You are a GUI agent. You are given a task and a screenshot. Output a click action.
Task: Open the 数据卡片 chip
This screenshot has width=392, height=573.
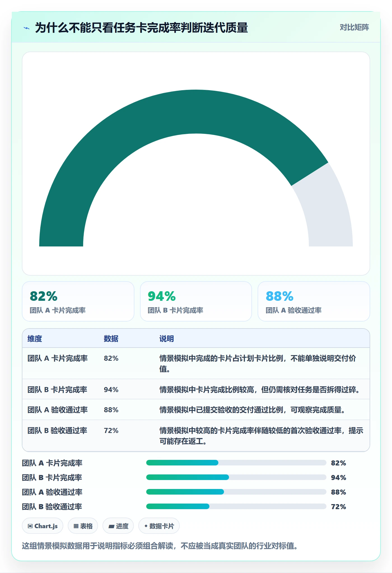pos(159,526)
